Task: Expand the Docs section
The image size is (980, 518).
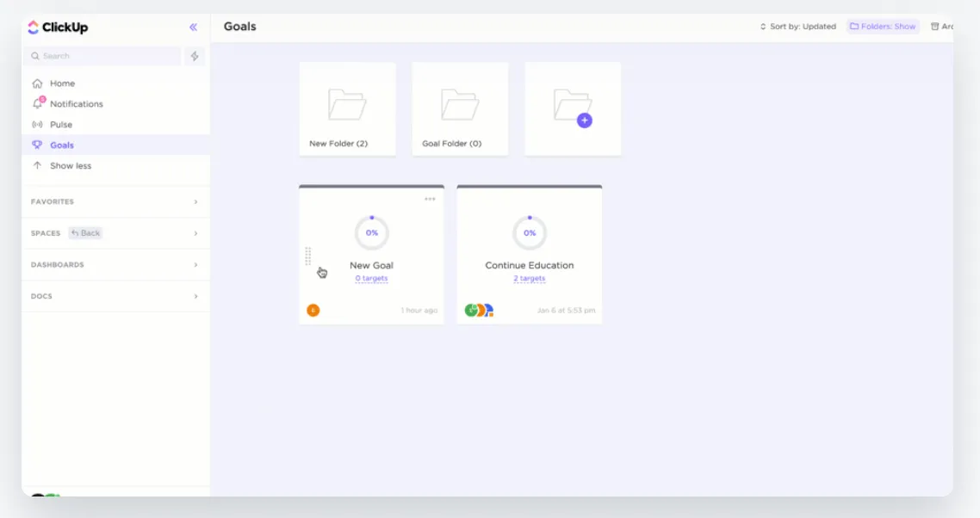Action: (x=195, y=296)
